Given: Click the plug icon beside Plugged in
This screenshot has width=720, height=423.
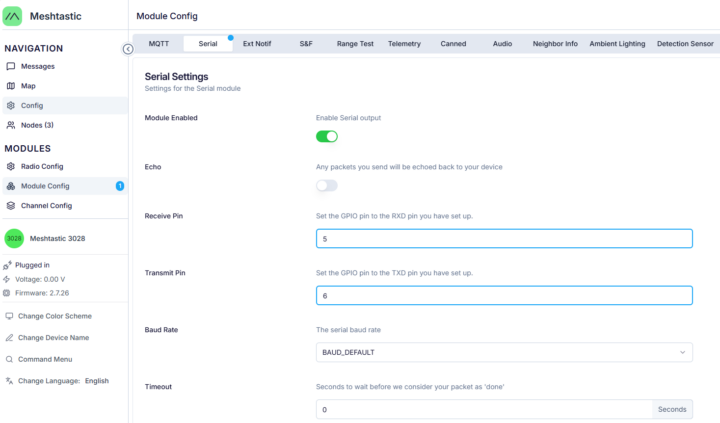Looking at the screenshot, I should pyautogui.click(x=7, y=265).
